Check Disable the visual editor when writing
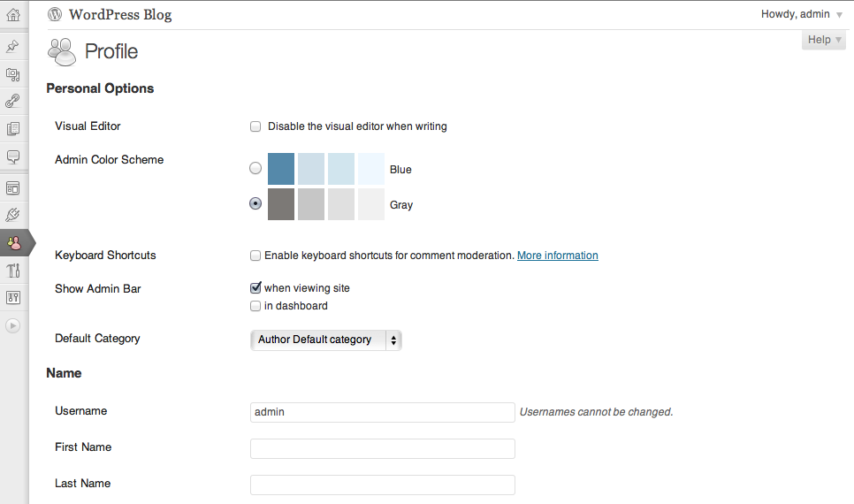This screenshot has height=504, width=854. pyautogui.click(x=255, y=126)
